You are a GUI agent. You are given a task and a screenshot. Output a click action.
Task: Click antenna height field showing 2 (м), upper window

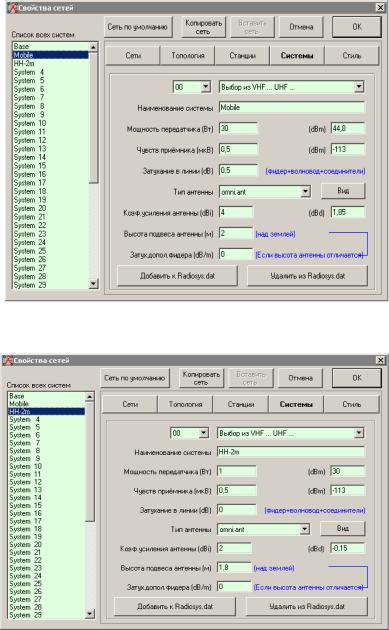[236, 233]
